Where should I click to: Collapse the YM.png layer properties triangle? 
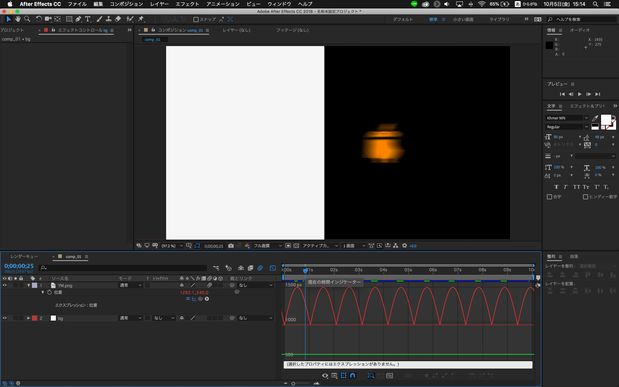[28, 285]
